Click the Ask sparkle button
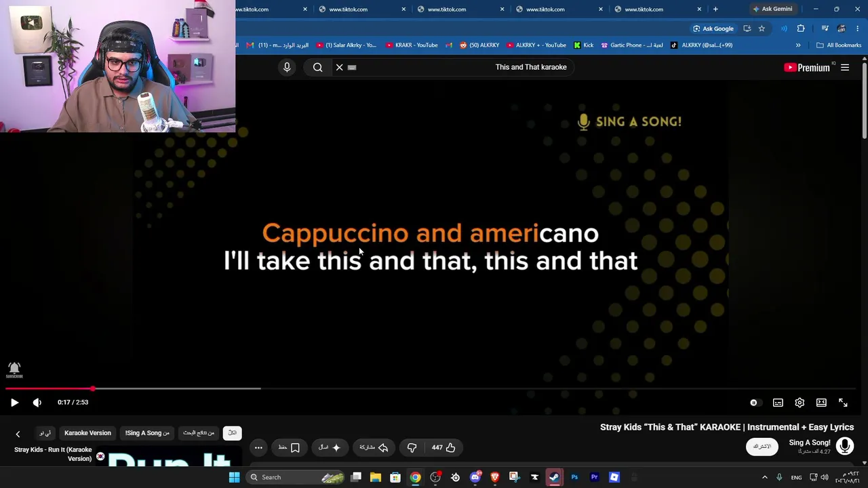The height and width of the screenshot is (488, 868). (x=330, y=447)
